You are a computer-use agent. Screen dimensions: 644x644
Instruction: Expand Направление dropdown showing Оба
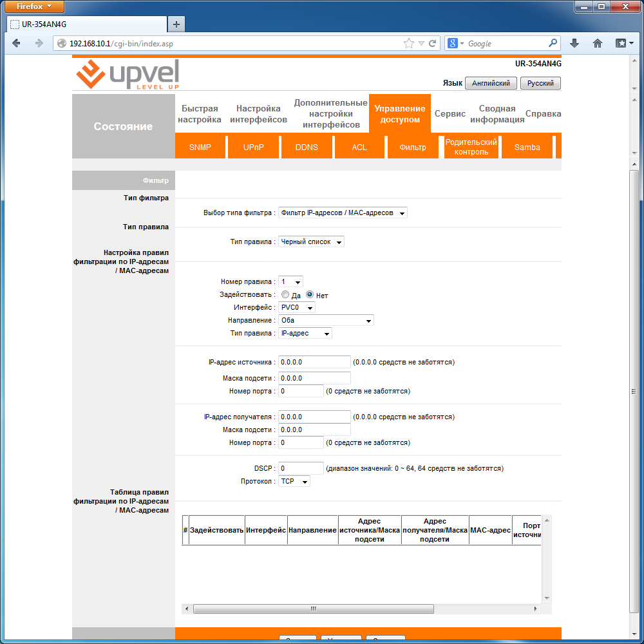point(326,320)
